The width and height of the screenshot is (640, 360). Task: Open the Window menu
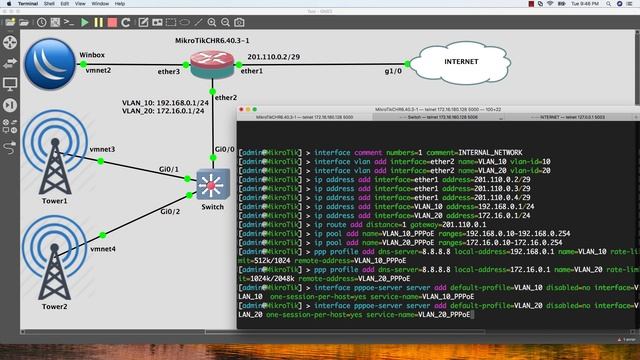coord(100,4)
